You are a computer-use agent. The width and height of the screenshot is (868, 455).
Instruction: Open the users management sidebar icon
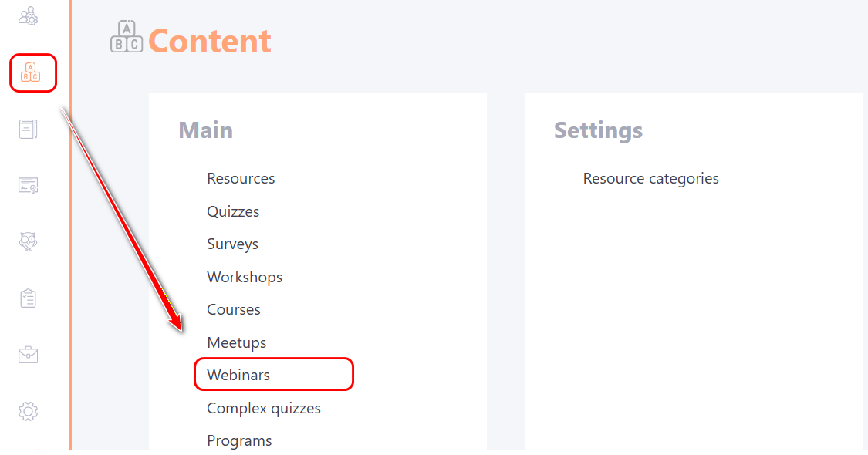click(x=29, y=16)
